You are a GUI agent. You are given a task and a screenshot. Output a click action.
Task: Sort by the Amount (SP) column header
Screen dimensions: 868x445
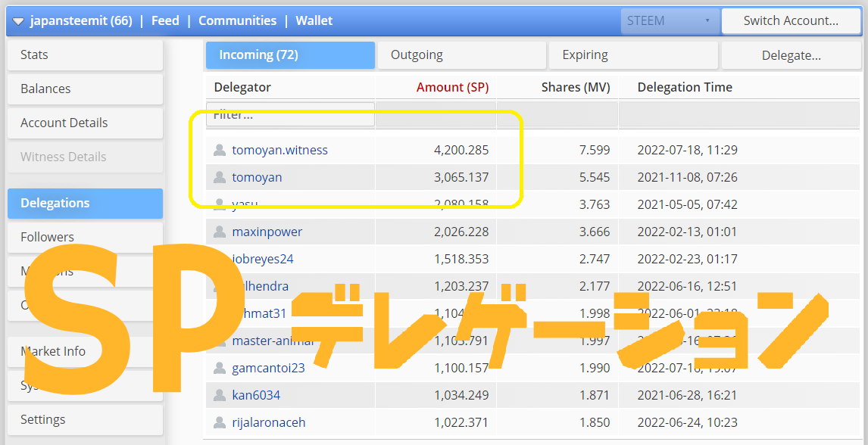point(452,87)
